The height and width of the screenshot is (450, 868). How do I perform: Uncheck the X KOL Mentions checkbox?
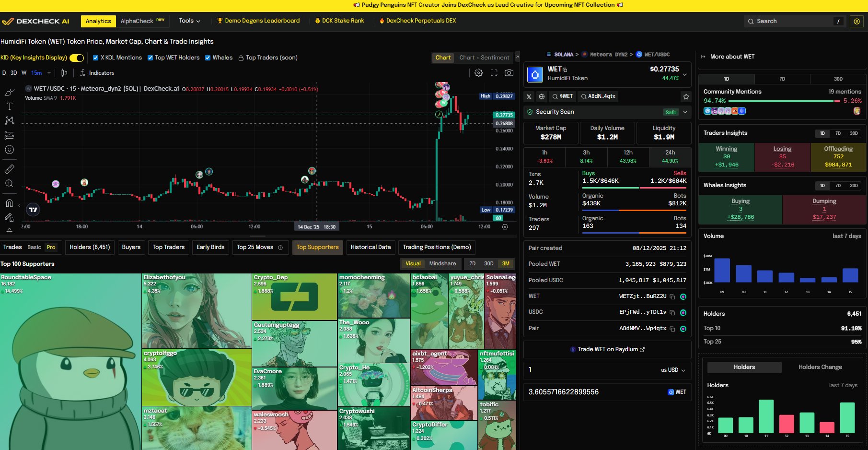(x=96, y=58)
